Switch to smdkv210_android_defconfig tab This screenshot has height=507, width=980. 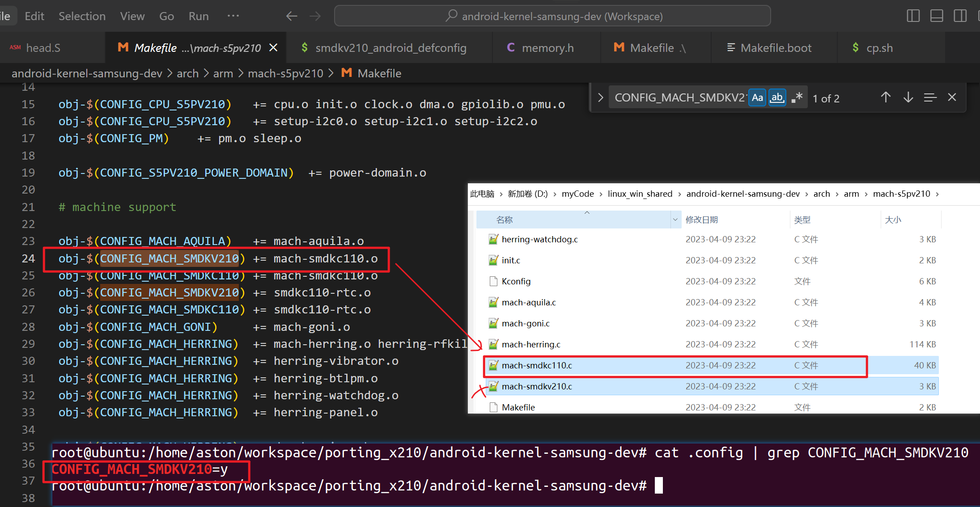tap(390, 48)
